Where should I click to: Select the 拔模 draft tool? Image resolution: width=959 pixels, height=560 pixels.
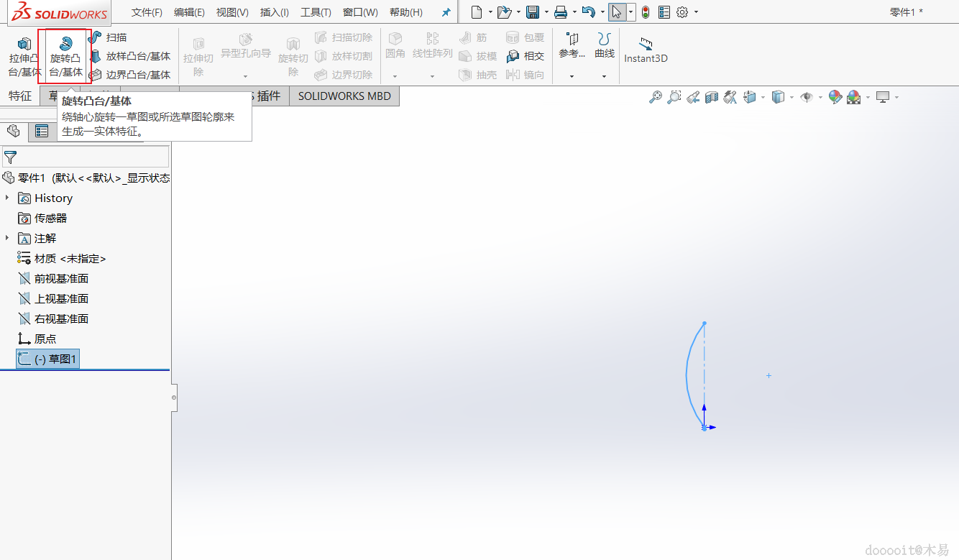(x=478, y=56)
